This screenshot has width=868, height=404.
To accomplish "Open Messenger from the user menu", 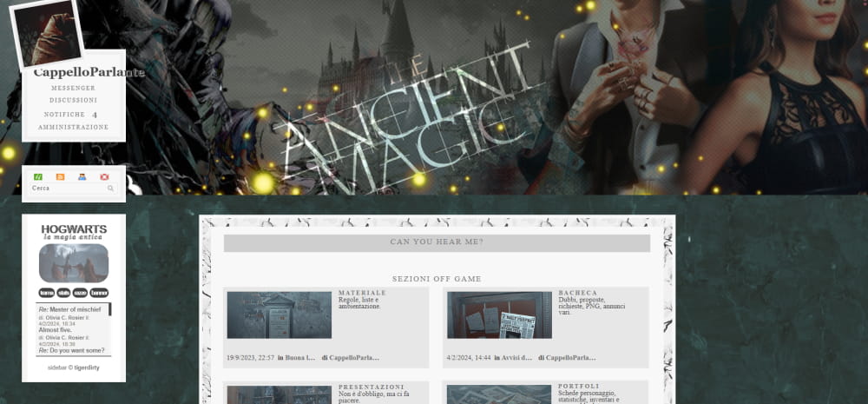I will pos(73,88).
